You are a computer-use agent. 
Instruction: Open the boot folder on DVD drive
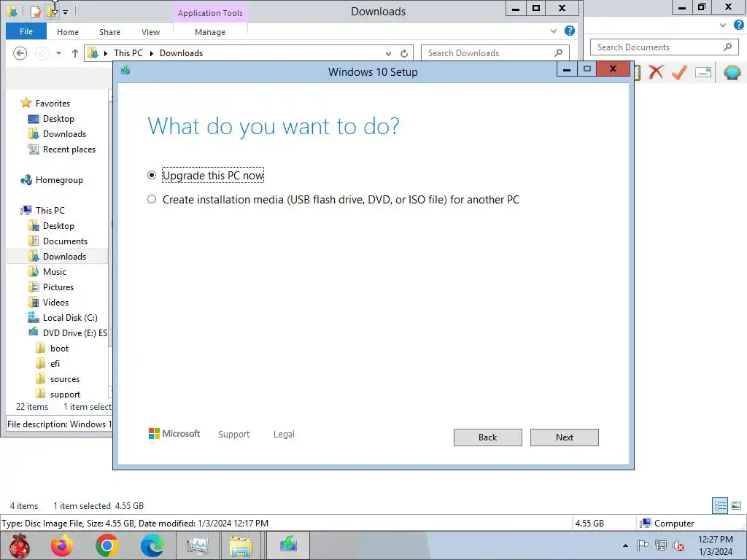pyautogui.click(x=59, y=348)
